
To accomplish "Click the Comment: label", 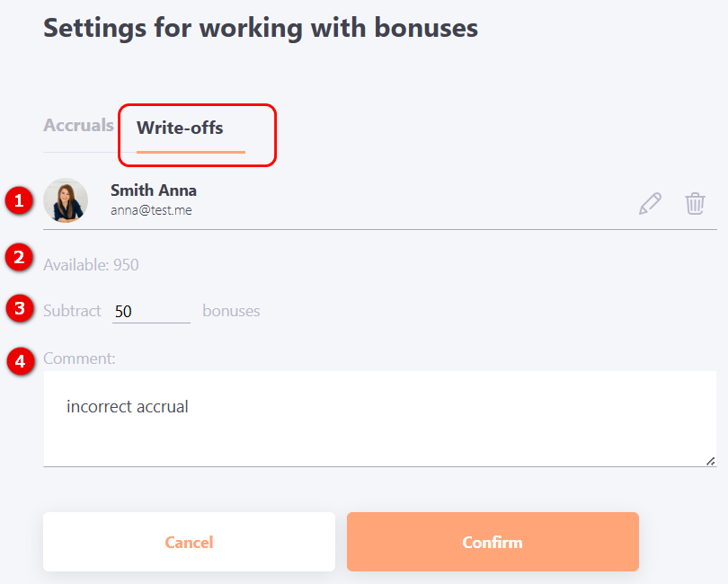I will pyautogui.click(x=79, y=358).
